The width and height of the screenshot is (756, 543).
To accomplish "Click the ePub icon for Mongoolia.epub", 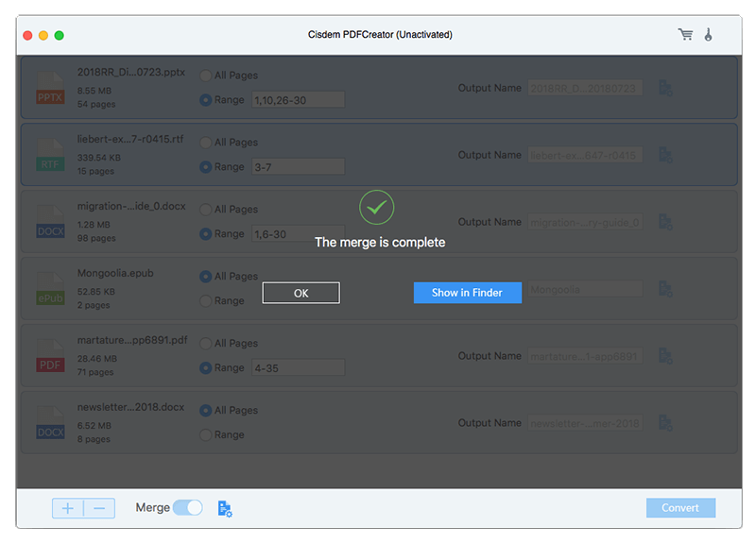I will (x=50, y=289).
